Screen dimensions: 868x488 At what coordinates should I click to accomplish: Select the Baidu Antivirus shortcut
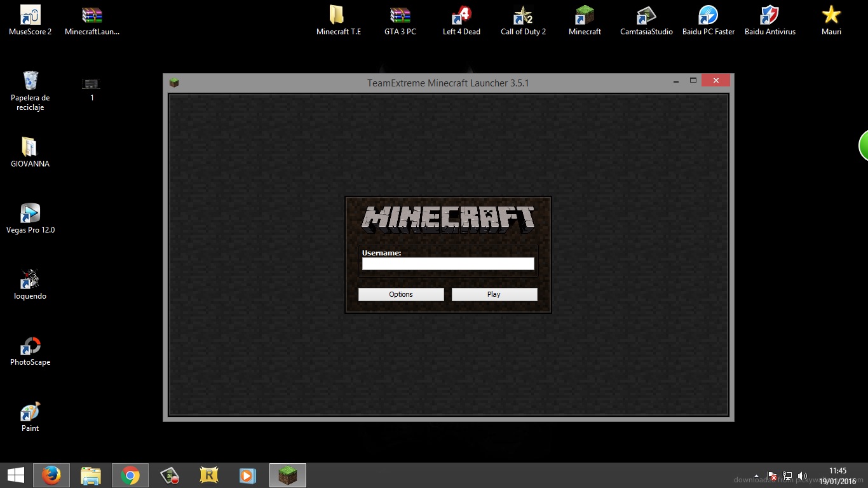[x=770, y=20]
